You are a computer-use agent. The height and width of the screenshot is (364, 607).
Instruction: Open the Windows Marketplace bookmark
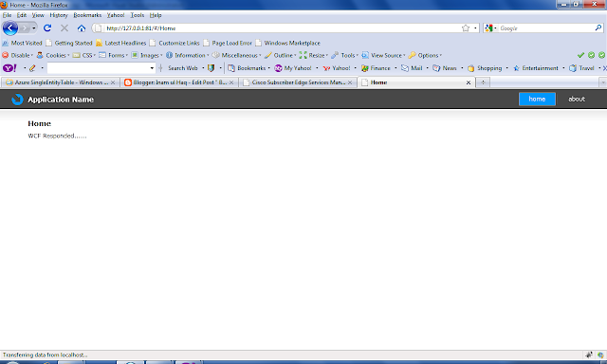pyautogui.click(x=288, y=43)
